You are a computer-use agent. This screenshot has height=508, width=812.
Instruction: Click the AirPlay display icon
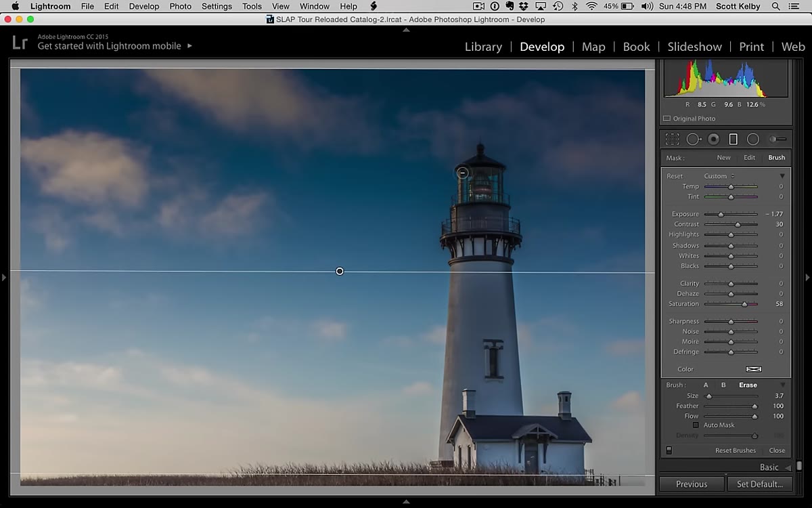[x=540, y=6]
